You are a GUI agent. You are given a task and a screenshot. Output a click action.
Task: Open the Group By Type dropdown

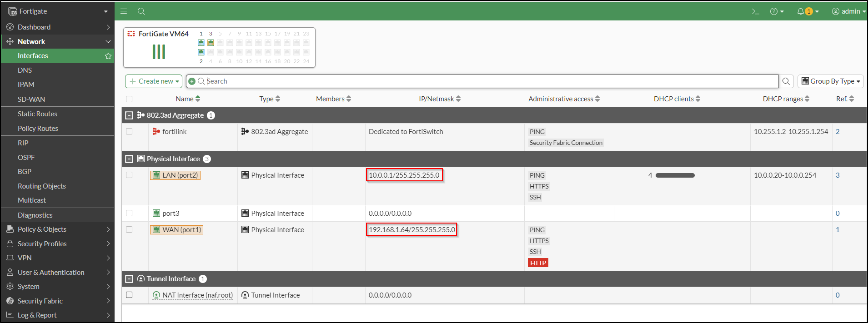[831, 81]
